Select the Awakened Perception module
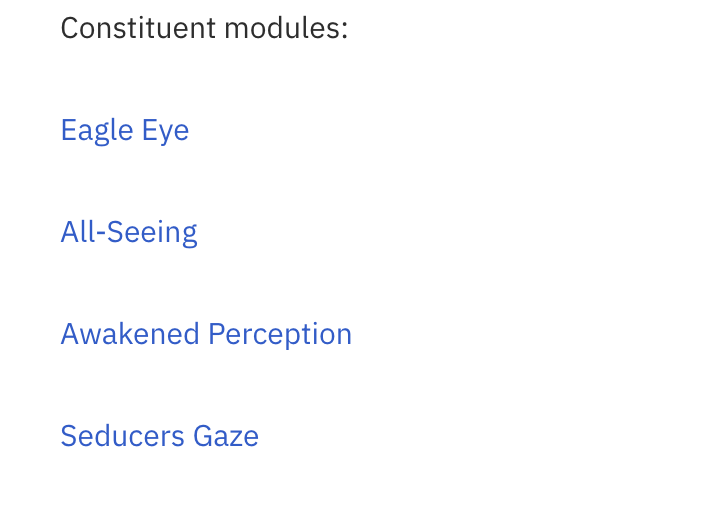 click(x=206, y=334)
